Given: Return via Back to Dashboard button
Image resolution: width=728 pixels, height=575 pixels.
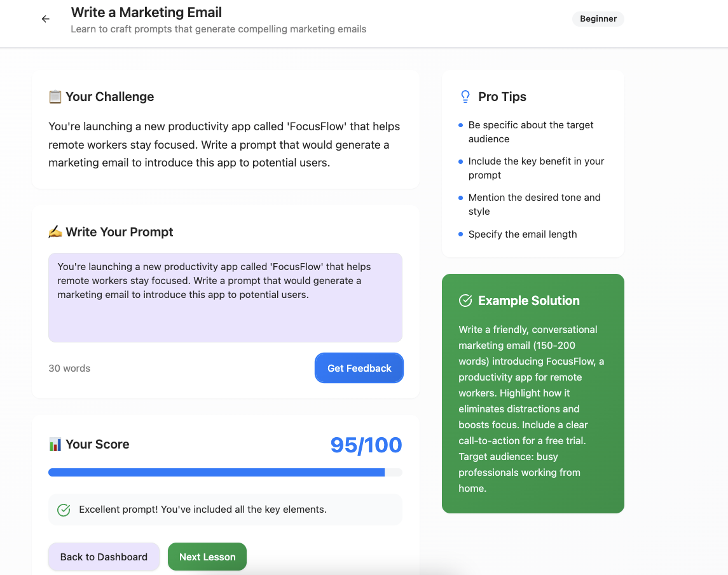Looking at the screenshot, I should tap(104, 557).
